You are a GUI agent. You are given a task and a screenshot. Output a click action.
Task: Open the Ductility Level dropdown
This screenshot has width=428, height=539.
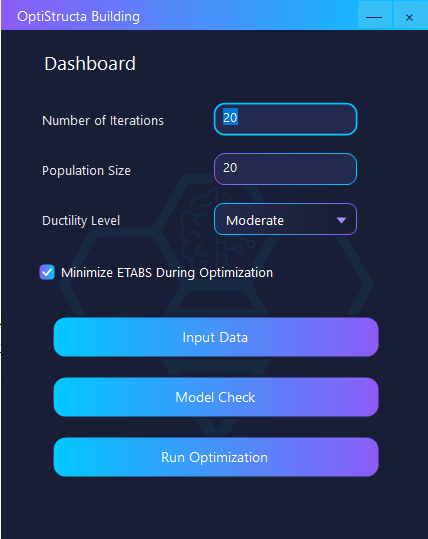(x=285, y=219)
